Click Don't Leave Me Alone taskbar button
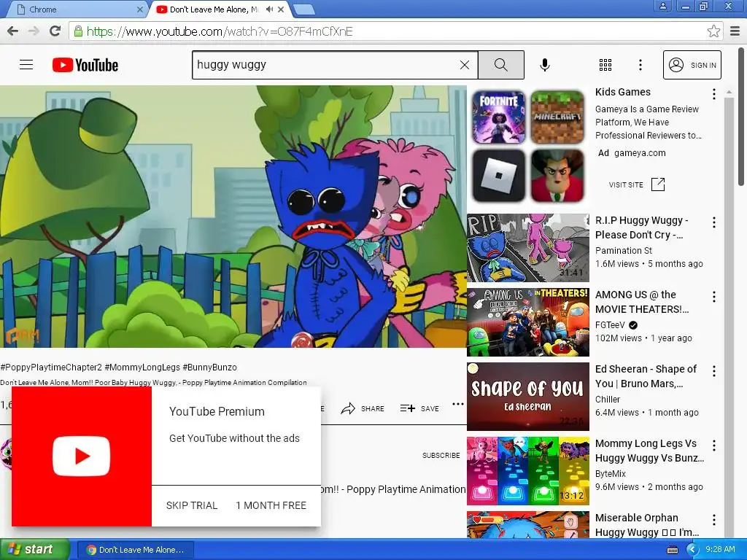This screenshot has height=560, width=747. pyautogui.click(x=135, y=550)
